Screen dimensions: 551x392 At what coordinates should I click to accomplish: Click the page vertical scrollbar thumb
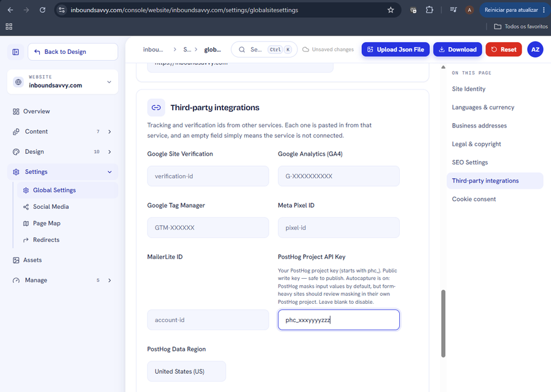click(x=443, y=323)
